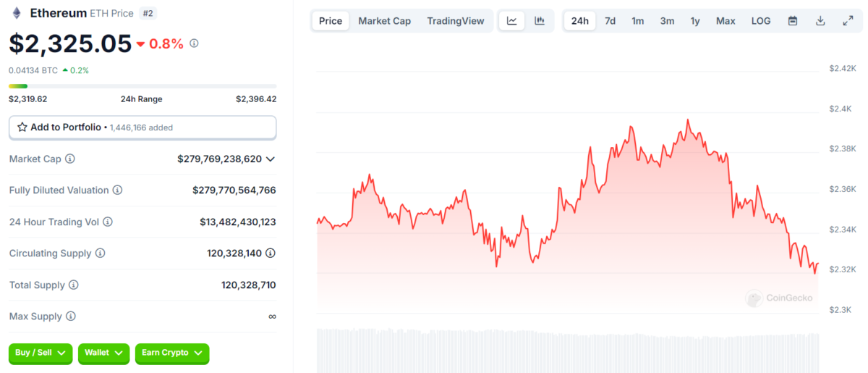Click the $13,482,430,123 trading volume value

coord(238,222)
